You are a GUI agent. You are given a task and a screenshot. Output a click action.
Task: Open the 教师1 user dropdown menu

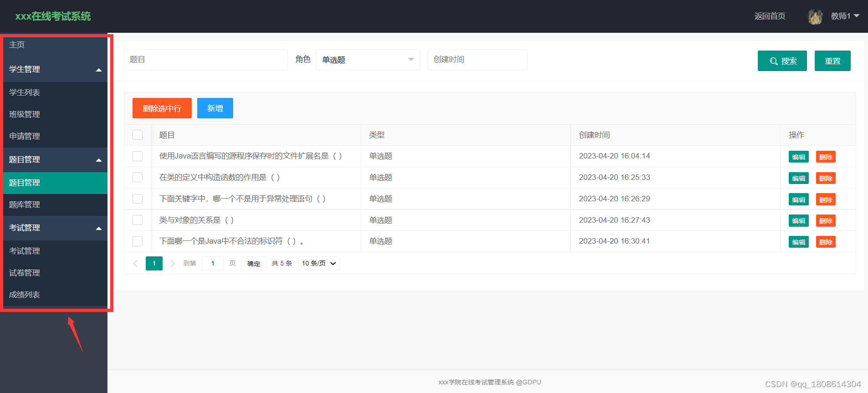845,16
